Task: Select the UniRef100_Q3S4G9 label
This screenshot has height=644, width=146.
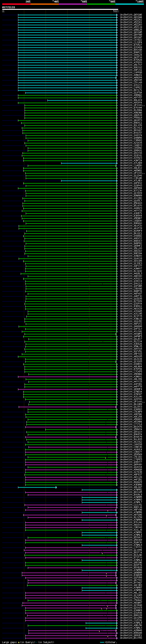Action: [x=131, y=47]
